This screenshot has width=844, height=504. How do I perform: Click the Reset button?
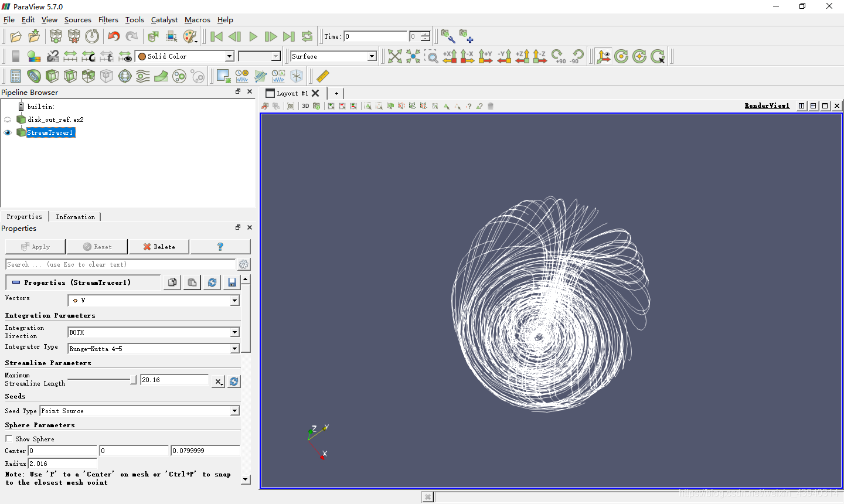click(x=97, y=247)
